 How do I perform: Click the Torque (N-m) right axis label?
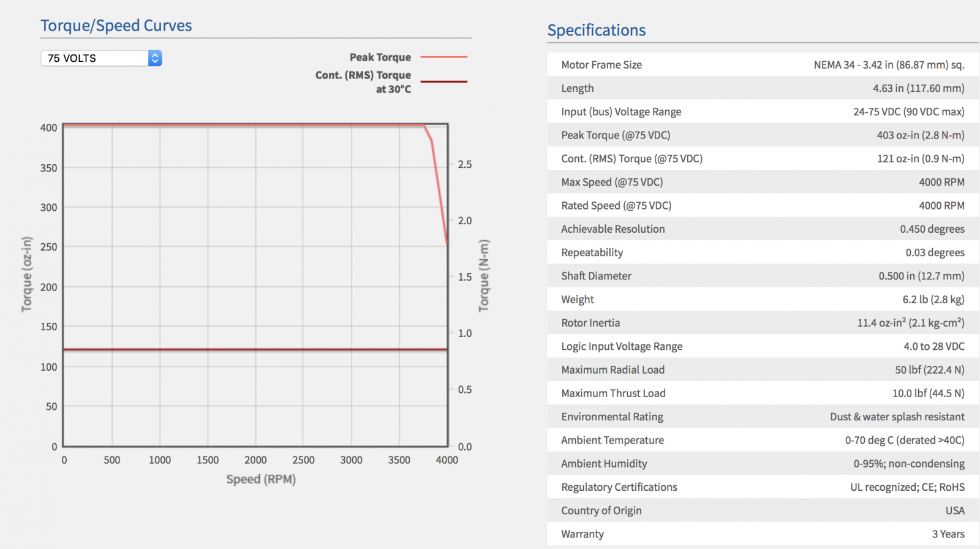[x=484, y=276]
